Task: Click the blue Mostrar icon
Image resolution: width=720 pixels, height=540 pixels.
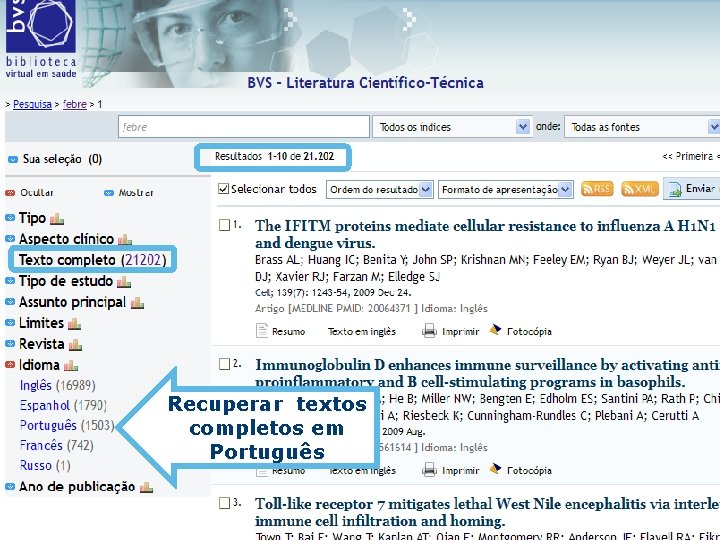Action: (x=109, y=193)
